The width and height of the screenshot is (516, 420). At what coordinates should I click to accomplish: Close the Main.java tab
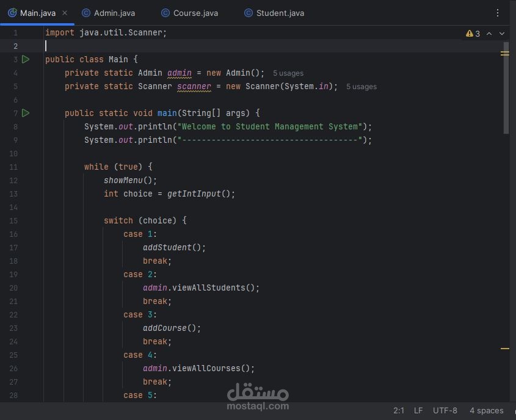click(65, 13)
